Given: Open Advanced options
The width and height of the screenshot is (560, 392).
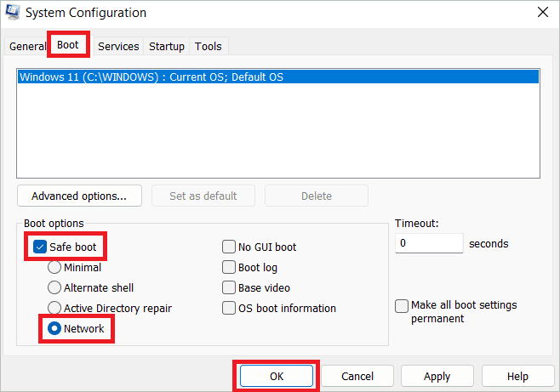Looking at the screenshot, I should click(79, 196).
